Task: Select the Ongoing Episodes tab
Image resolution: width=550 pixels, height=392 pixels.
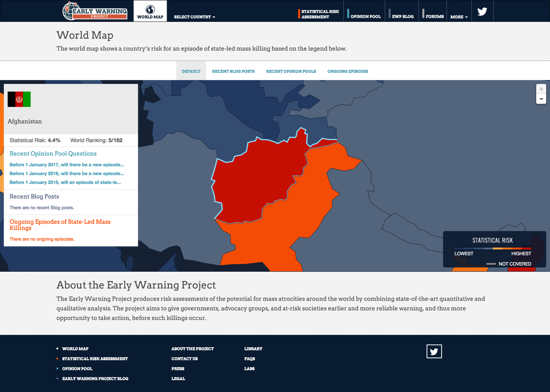Action: pyautogui.click(x=348, y=71)
